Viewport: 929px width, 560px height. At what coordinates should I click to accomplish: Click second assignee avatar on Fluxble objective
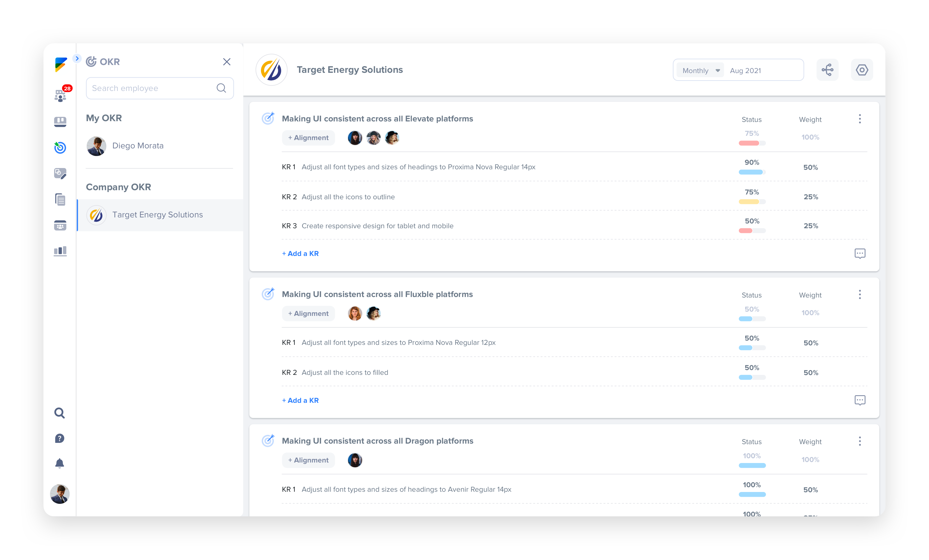[x=374, y=314]
